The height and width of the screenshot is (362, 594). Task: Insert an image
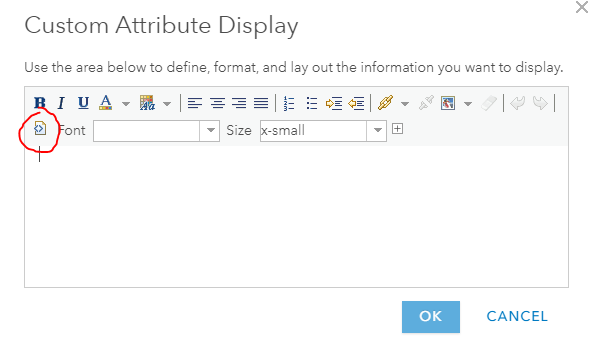448,103
